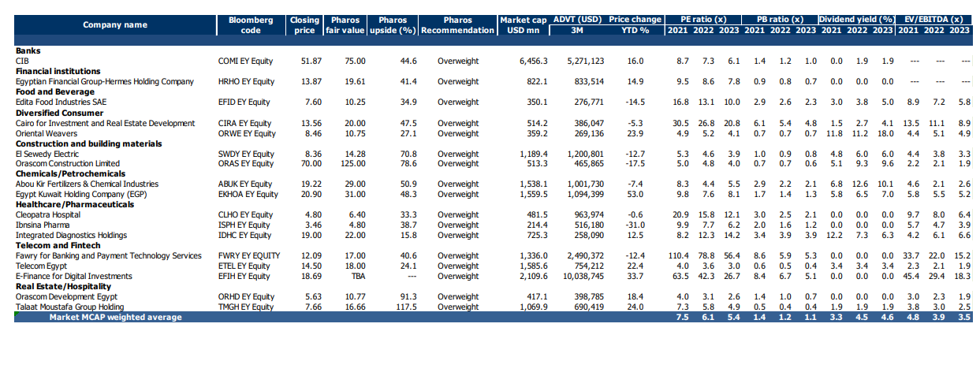Select the CIB company name cell
Image resolution: width=980 pixels, height=372 pixels.
(23, 61)
